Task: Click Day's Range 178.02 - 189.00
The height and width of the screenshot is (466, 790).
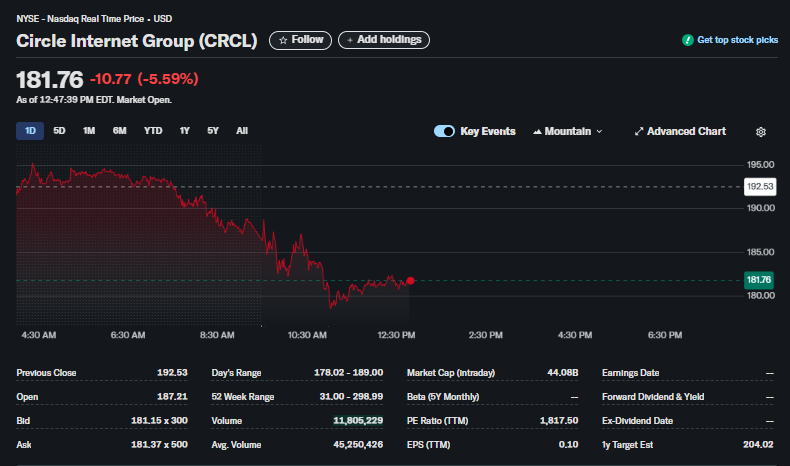Action: pos(349,372)
